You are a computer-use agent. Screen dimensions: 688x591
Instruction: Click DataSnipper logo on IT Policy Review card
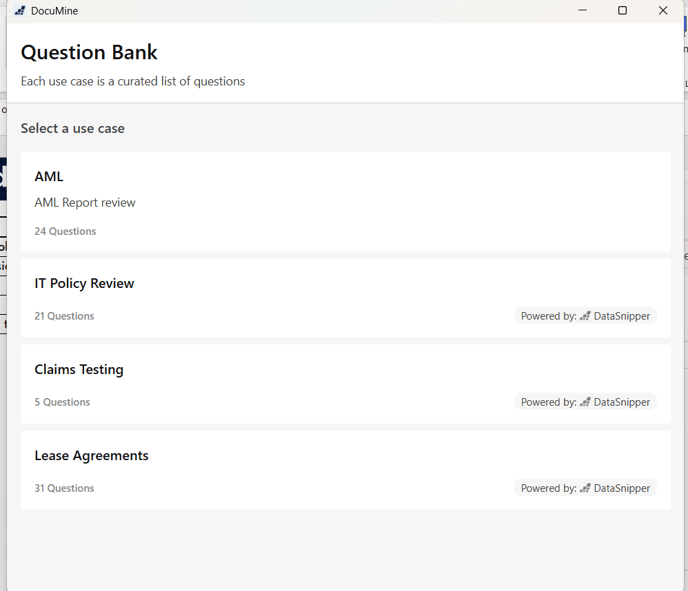(585, 316)
